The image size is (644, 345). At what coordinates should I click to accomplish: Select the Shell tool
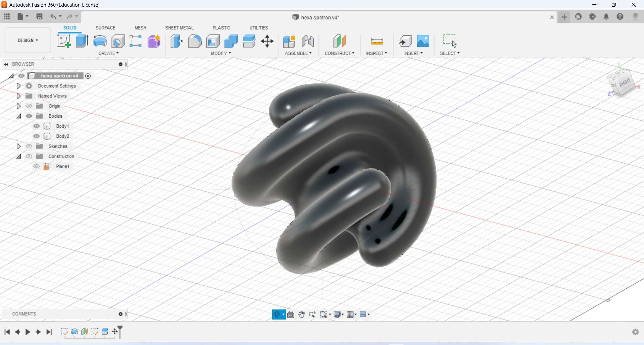tap(213, 41)
